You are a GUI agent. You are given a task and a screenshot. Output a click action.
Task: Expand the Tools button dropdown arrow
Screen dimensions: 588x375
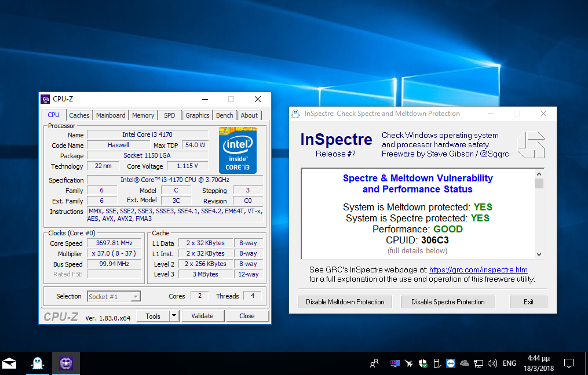click(x=174, y=316)
